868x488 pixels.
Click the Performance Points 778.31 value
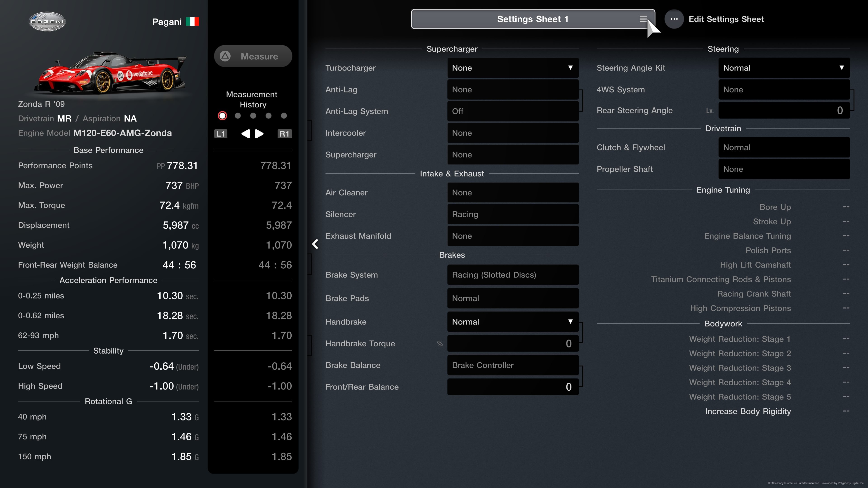coord(182,166)
